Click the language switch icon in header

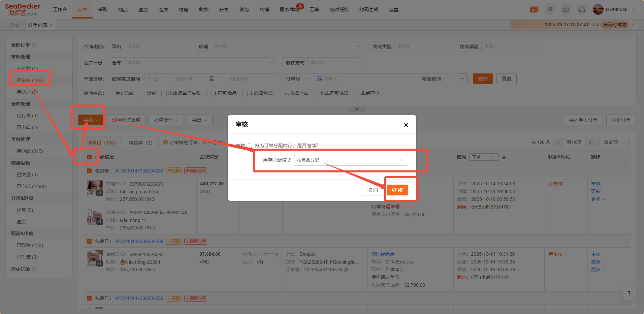click(534, 10)
